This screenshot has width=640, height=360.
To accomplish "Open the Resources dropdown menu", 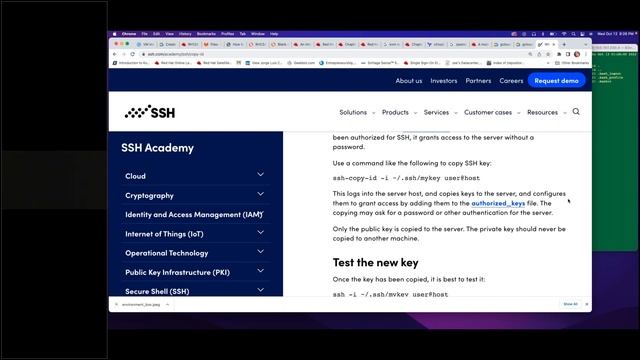I will 547,112.
